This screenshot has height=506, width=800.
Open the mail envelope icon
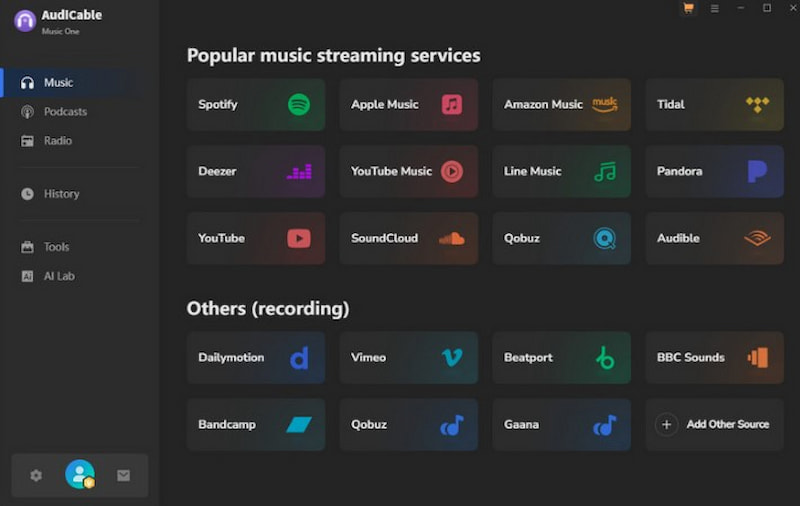tap(123, 475)
